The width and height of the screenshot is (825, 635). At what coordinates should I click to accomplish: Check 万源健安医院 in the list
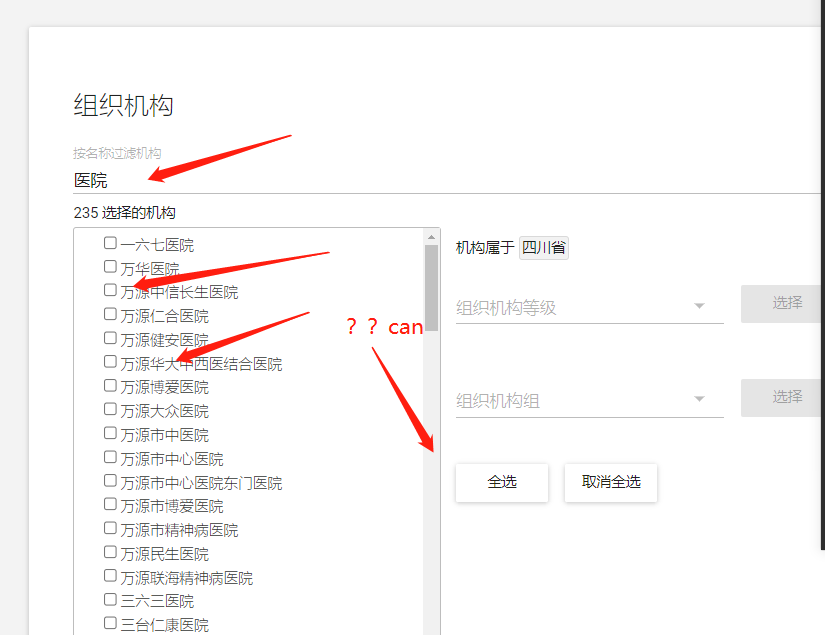[x=110, y=338]
